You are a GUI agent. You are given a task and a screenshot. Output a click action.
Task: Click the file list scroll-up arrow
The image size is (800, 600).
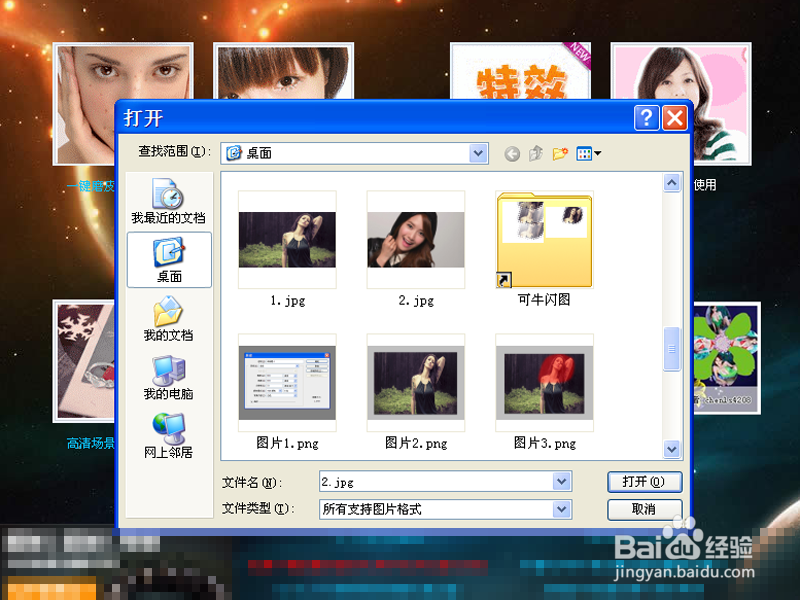pyautogui.click(x=672, y=183)
